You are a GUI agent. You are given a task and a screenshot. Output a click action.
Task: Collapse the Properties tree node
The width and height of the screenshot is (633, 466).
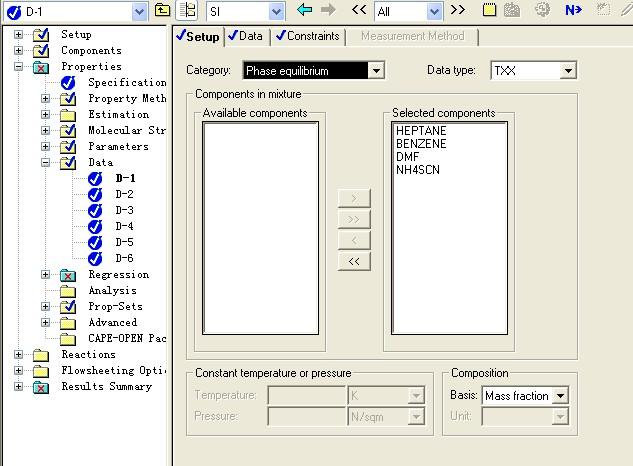click(x=18, y=66)
